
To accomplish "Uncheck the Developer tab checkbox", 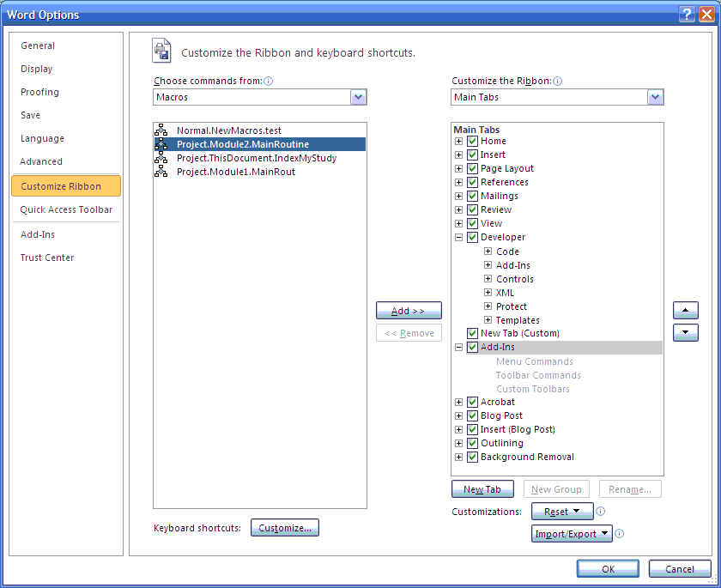I will [472, 237].
